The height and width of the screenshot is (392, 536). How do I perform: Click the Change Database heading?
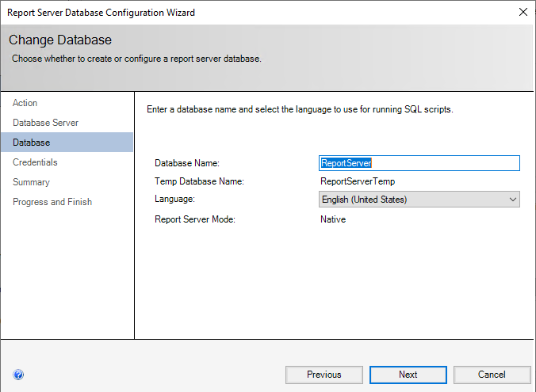[60, 40]
